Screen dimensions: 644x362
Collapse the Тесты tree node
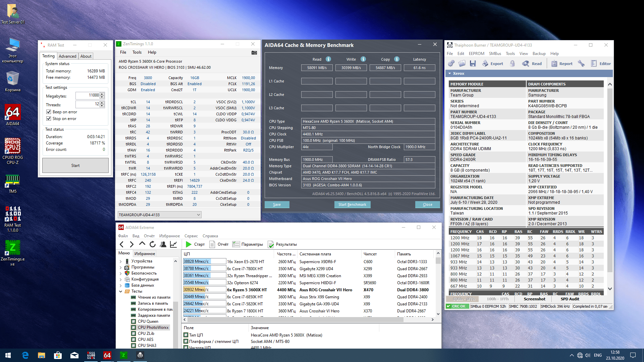pyautogui.click(x=121, y=292)
